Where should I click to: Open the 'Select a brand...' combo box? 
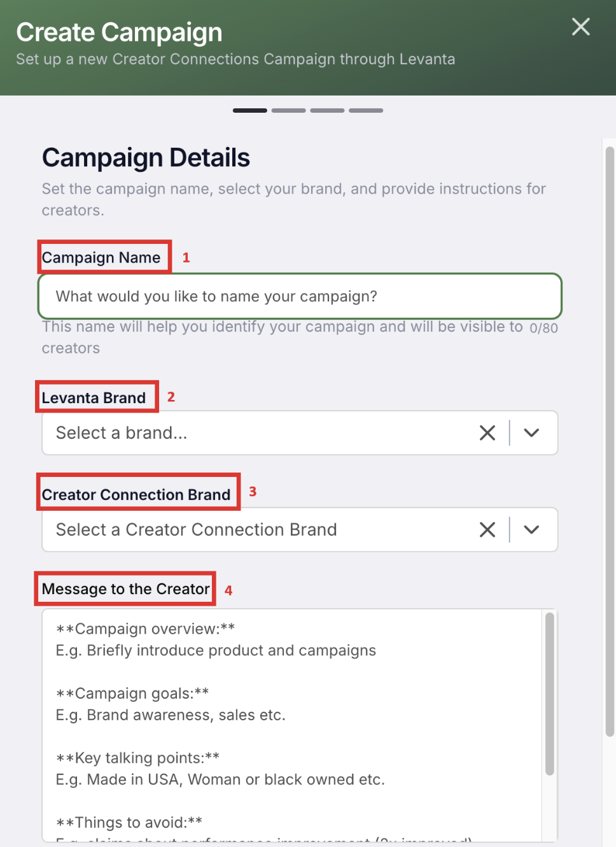pyautogui.click(x=255, y=433)
